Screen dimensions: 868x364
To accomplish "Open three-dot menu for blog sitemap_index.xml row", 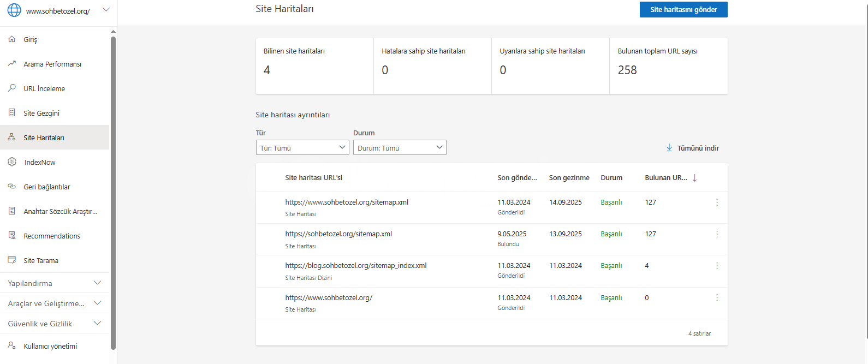I will pyautogui.click(x=717, y=266).
